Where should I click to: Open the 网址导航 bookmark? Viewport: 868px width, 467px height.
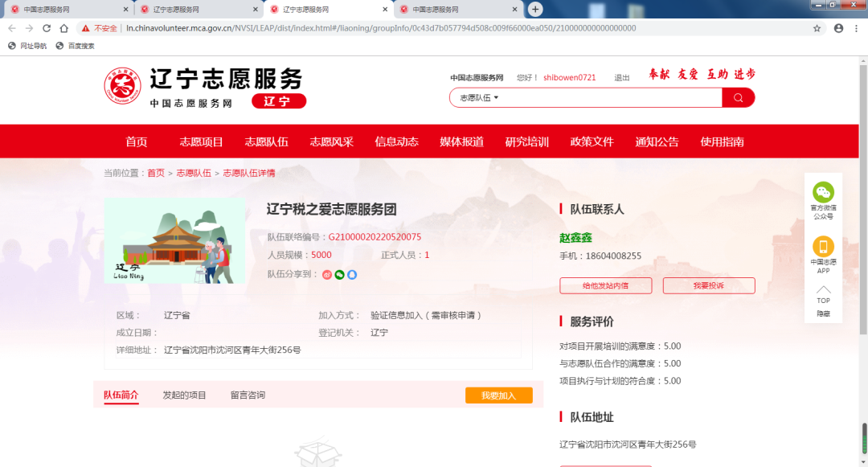(27, 46)
